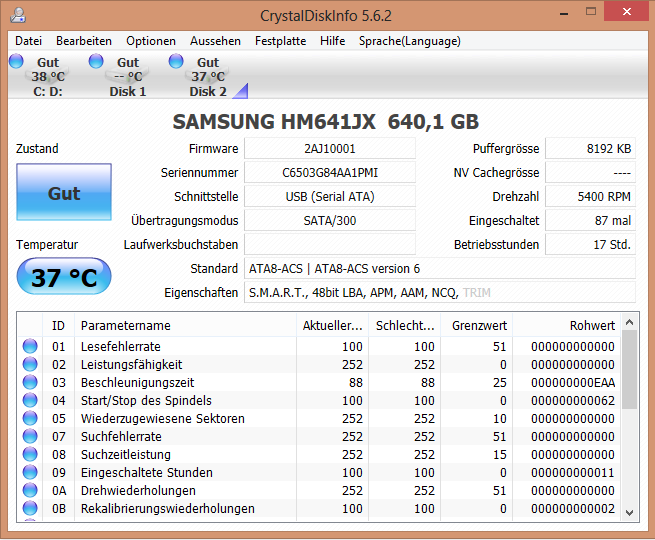Click the scroll up arrow of SMART list
The height and width of the screenshot is (540, 655).
[x=630, y=322]
